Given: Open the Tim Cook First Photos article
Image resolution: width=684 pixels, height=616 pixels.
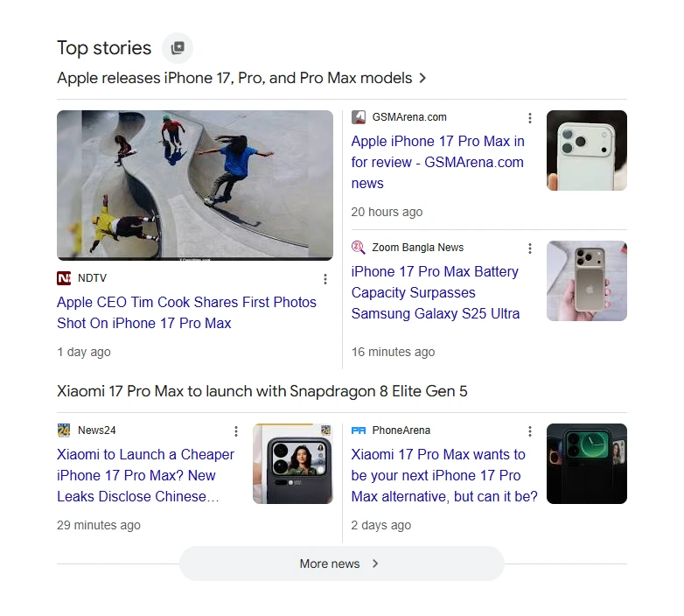Looking at the screenshot, I should [x=186, y=312].
